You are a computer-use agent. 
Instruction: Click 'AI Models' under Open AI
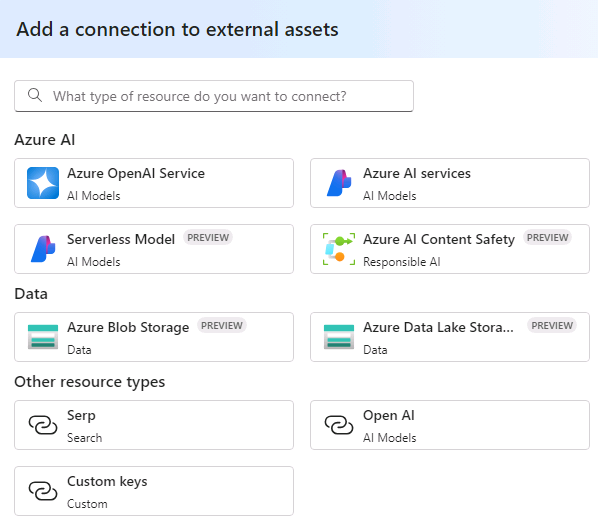point(389,438)
